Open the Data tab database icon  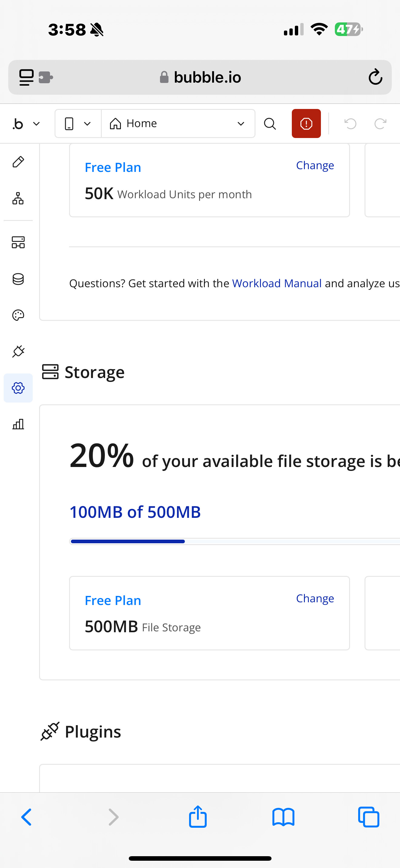(x=18, y=279)
